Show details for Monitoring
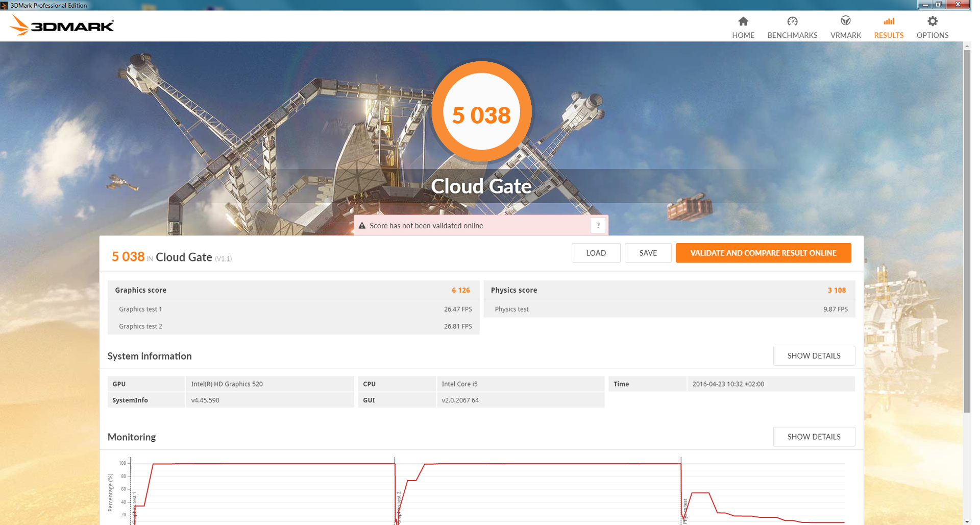The height and width of the screenshot is (525, 980). 814,437
